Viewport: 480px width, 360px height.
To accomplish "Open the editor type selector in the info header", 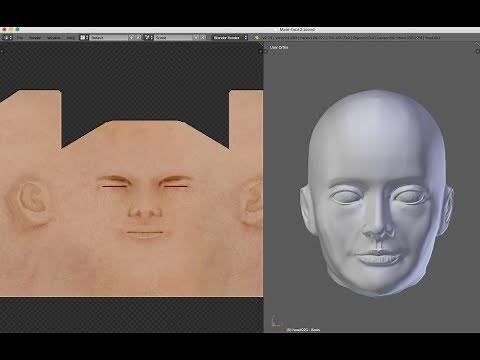I will 7,38.
